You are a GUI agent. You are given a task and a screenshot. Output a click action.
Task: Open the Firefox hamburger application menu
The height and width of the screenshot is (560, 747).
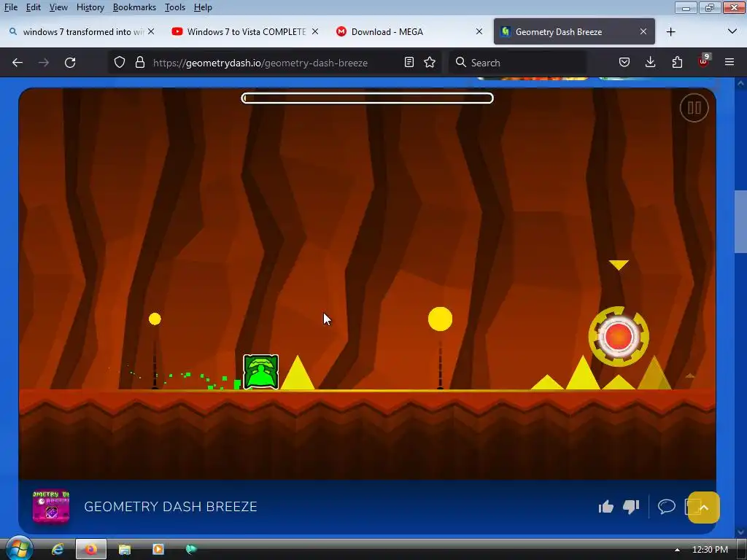point(729,63)
